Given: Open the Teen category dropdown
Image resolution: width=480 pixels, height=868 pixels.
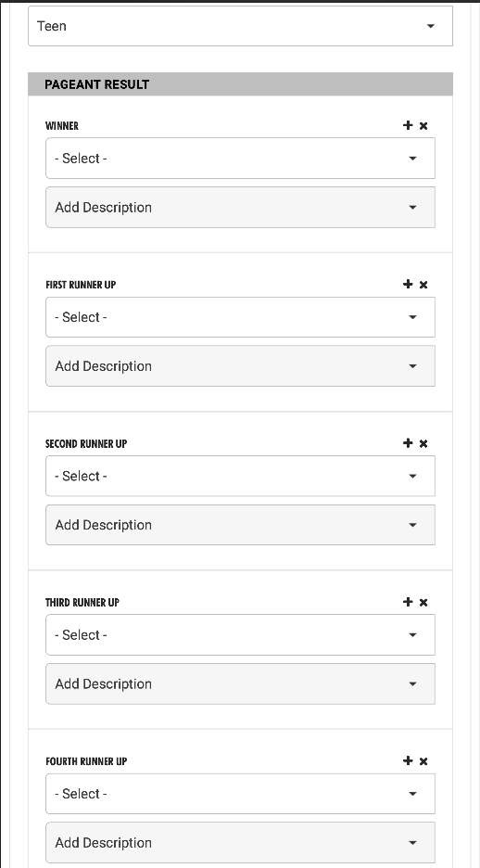Looking at the screenshot, I should (x=241, y=26).
